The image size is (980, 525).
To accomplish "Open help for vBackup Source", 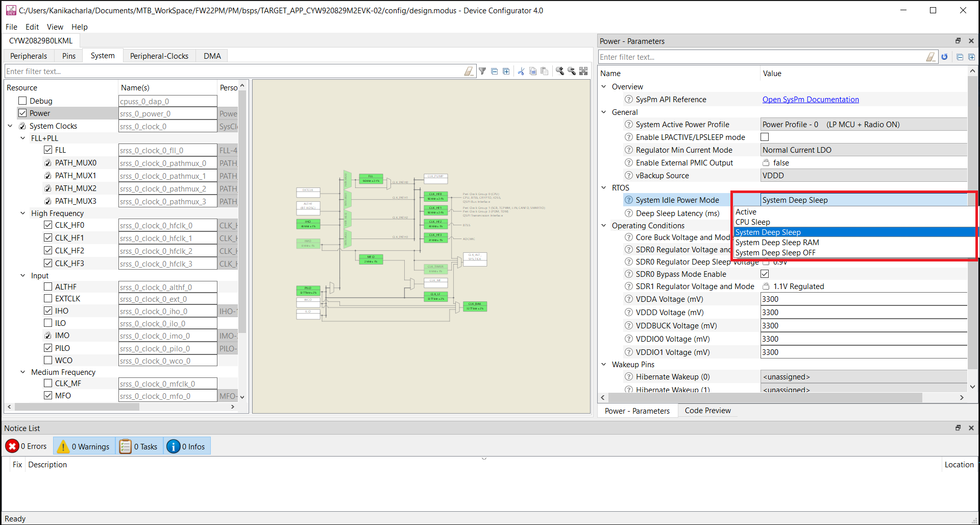I will point(629,175).
